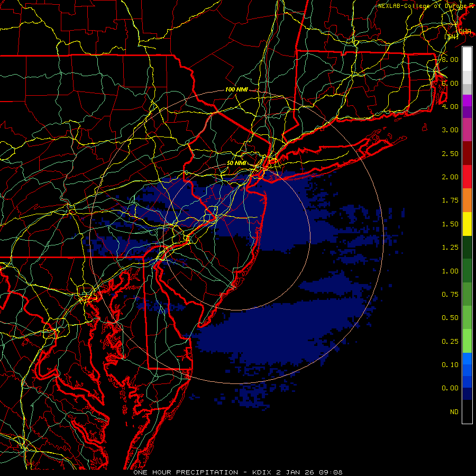Click the 8.00 legend value
Image resolution: width=476 pixels, height=476 pixels.
(450, 59)
